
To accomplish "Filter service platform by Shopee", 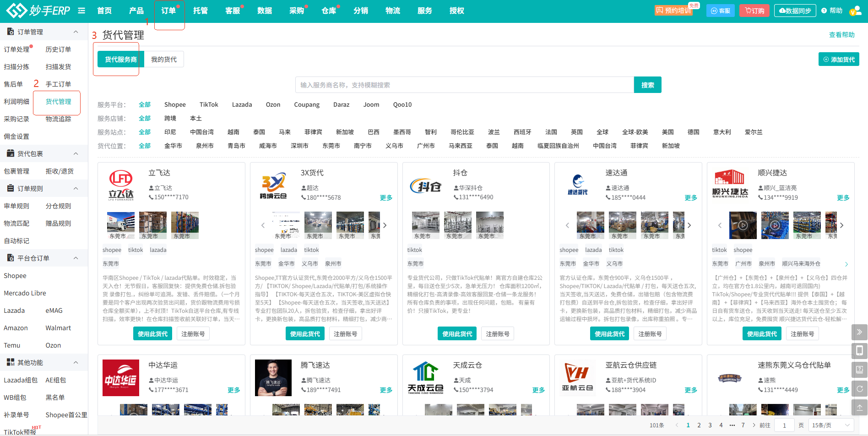I will click(175, 104).
